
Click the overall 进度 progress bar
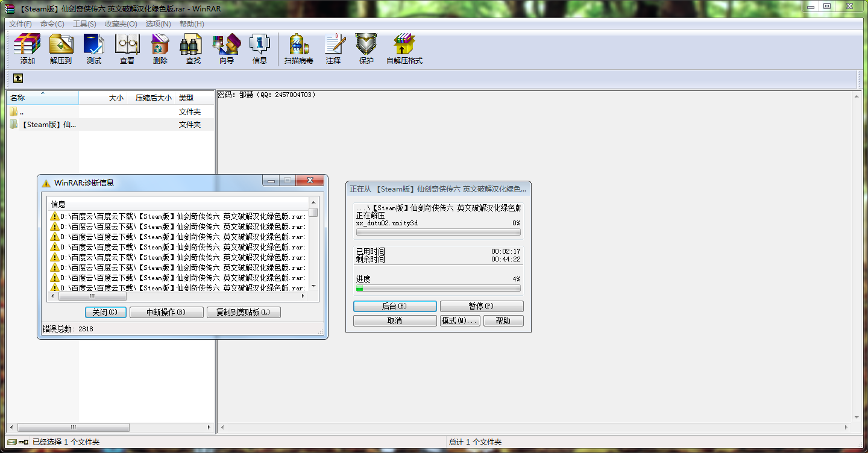point(438,289)
